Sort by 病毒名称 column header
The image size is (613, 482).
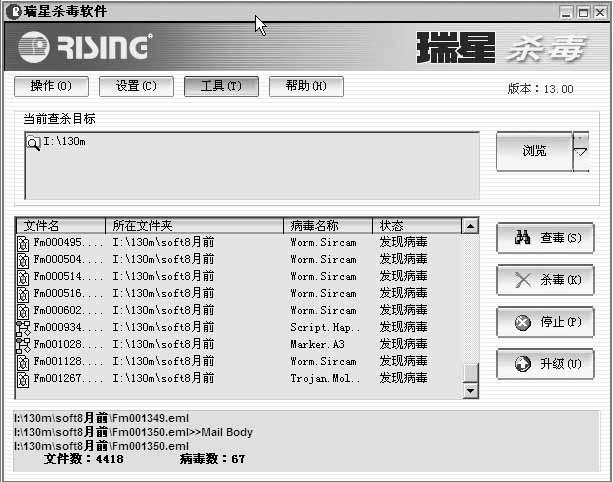(328, 226)
